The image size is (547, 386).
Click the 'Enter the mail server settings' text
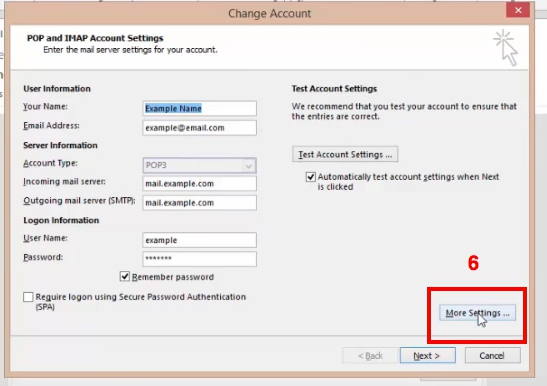coord(130,50)
